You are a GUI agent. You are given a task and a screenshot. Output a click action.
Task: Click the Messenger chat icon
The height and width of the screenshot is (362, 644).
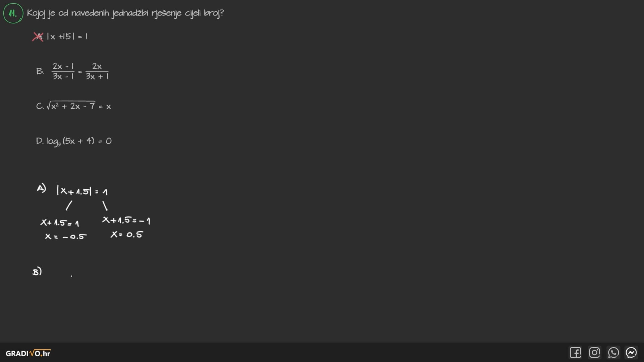coord(631,353)
